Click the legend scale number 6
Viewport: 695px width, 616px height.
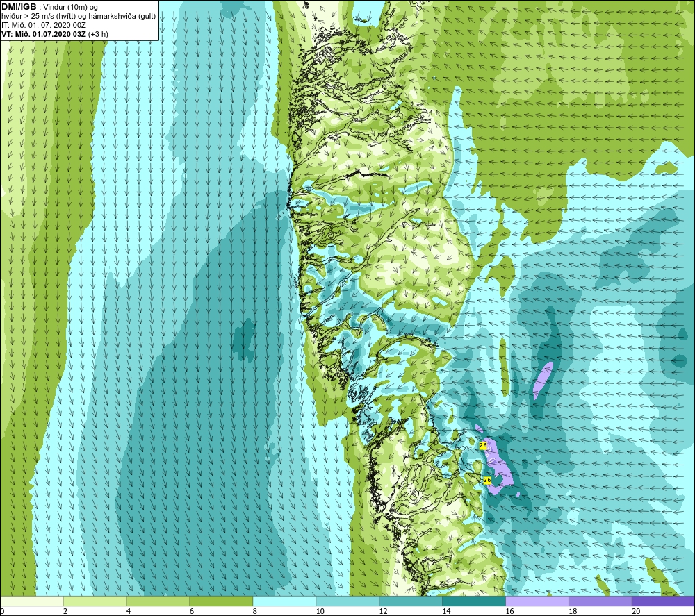192,612
